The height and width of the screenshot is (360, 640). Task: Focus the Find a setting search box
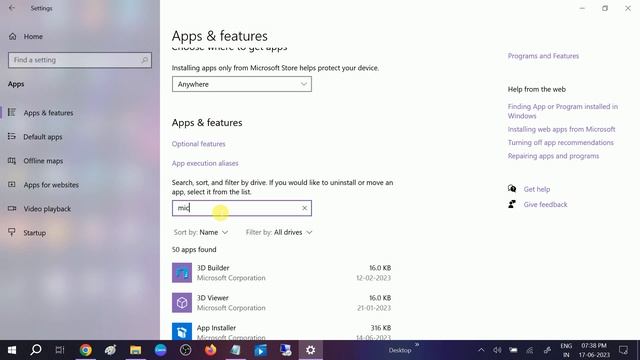(x=80, y=60)
